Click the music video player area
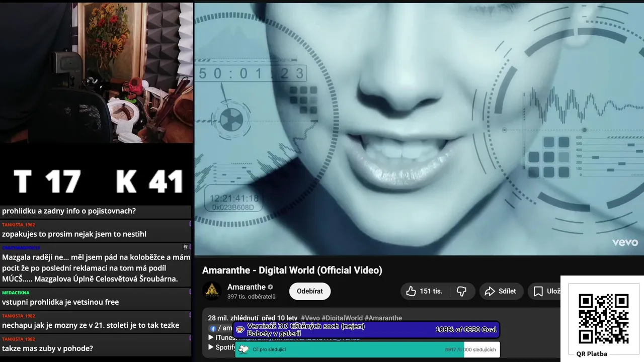This screenshot has width=644, height=362. point(419,129)
